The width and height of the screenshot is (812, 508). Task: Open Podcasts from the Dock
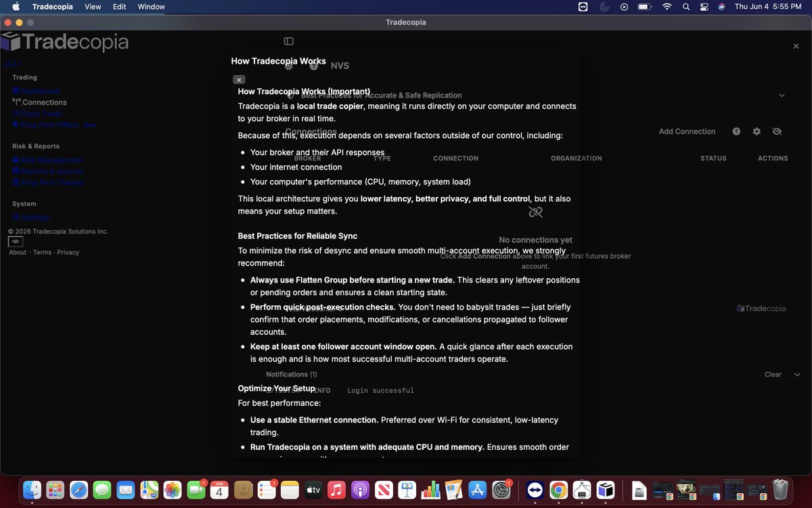click(x=360, y=490)
